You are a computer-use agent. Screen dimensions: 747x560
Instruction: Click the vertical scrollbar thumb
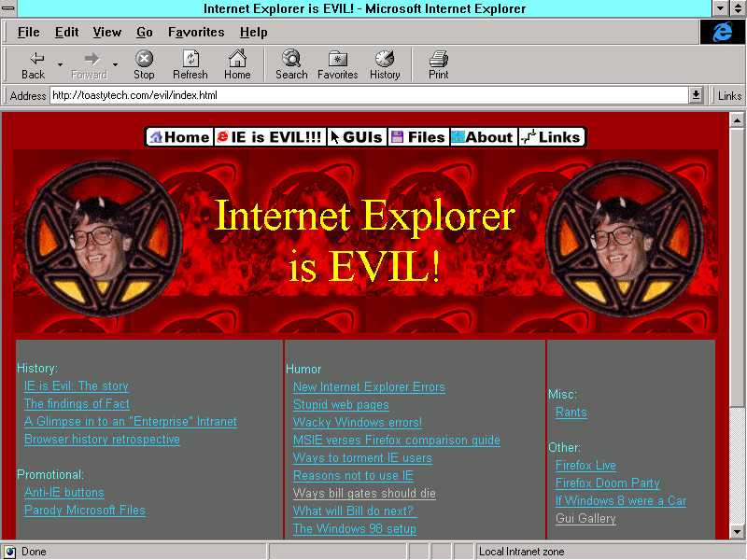(x=737, y=267)
